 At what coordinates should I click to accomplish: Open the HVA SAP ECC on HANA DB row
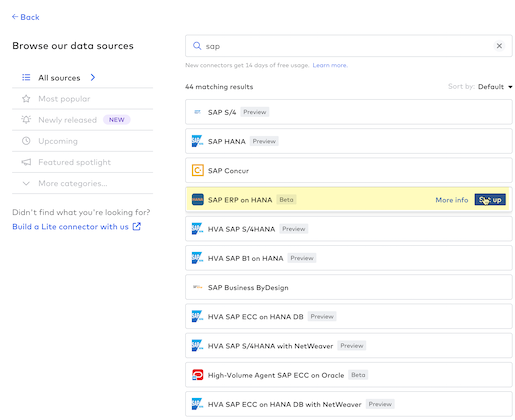(x=349, y=316)
